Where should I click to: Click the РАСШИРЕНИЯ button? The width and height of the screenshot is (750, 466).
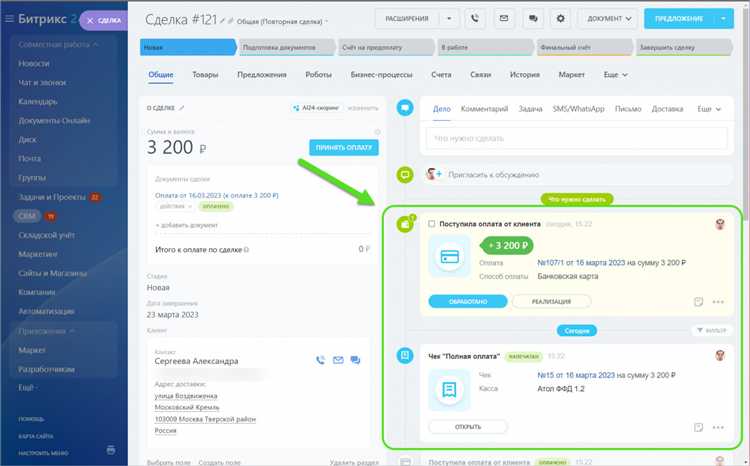[x=407, y=19]
